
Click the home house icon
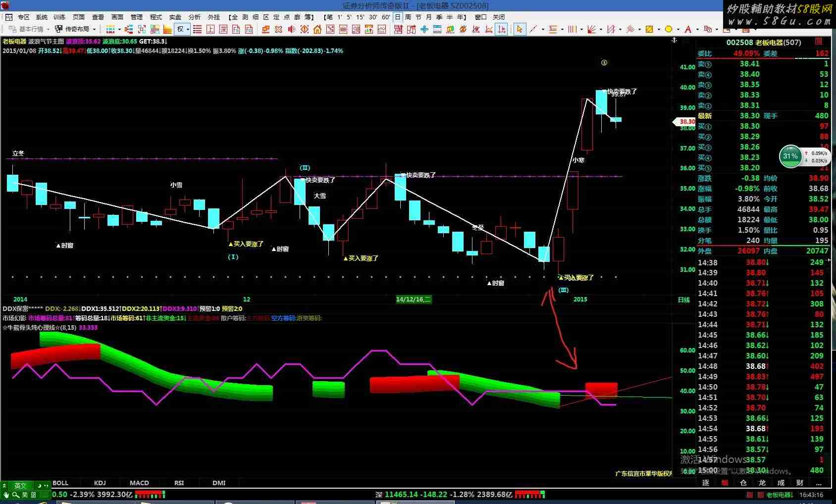pyautogui.click(x=317, y=29)
